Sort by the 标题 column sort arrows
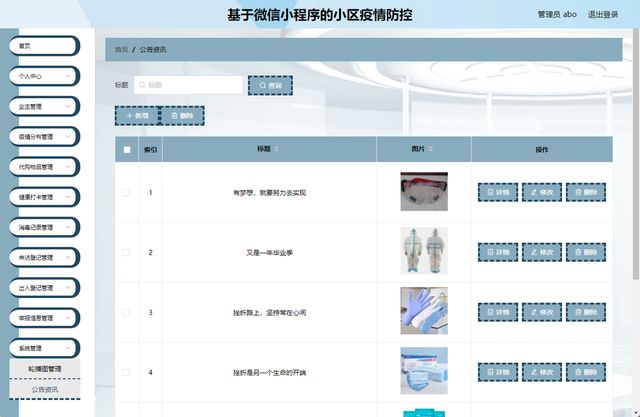The width and height of the screenshot is (640, 417). point(276,149)
